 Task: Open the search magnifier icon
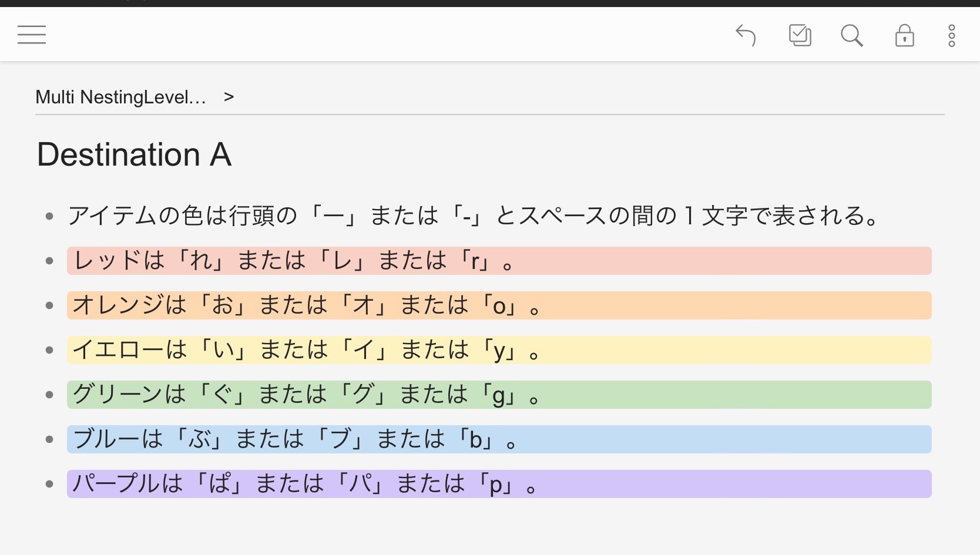coord(851,35)
